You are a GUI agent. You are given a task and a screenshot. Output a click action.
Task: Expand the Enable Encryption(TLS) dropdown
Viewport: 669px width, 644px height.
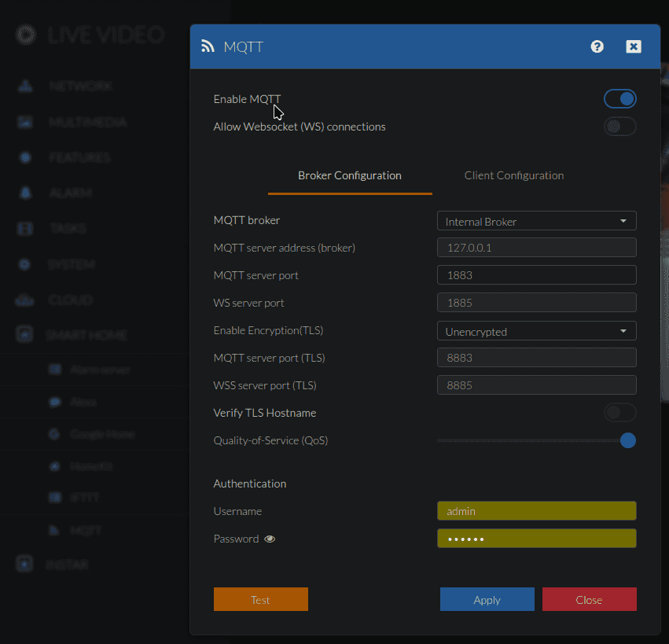(x=536, y=332)
